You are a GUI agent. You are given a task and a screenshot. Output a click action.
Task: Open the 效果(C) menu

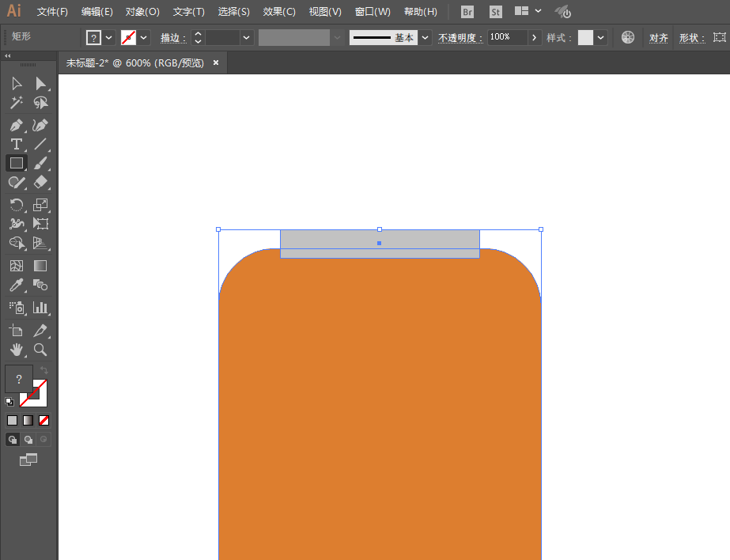tap(279, 12)
